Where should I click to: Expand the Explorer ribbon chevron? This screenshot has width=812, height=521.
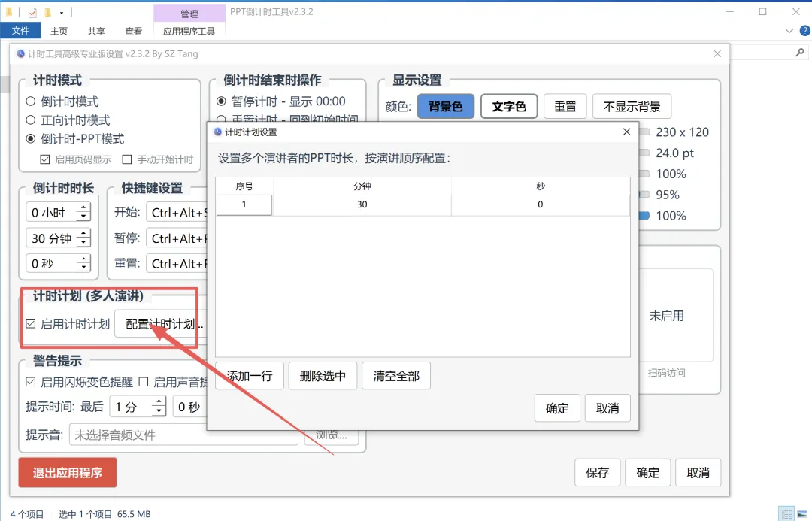[x=789, y=31]
